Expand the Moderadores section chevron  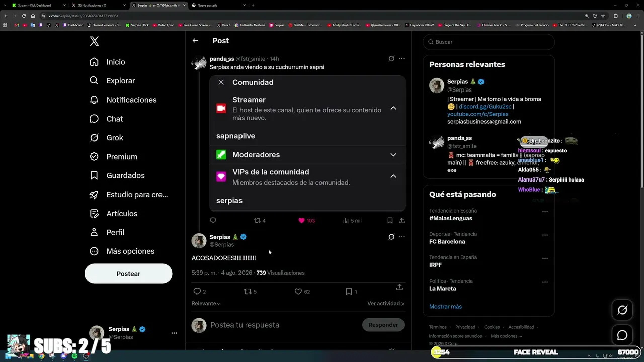tap(393, 155)
